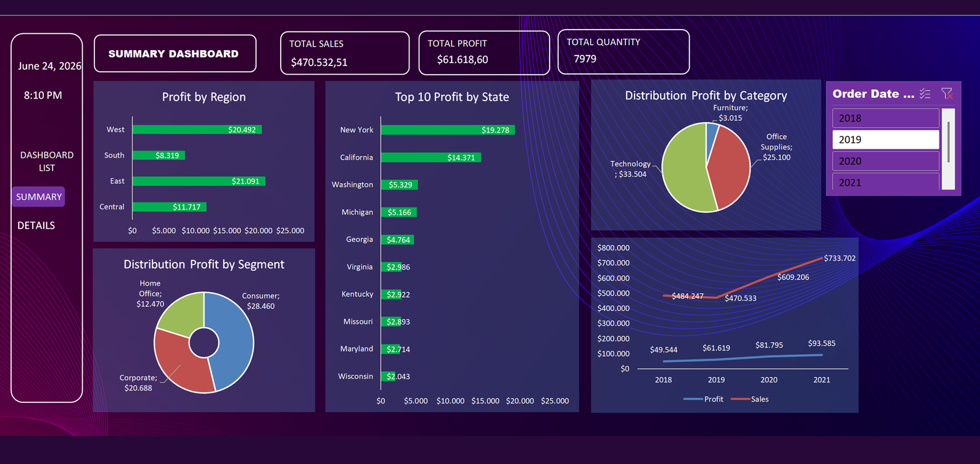Click the Order Date slicer header

pos(873,94)
